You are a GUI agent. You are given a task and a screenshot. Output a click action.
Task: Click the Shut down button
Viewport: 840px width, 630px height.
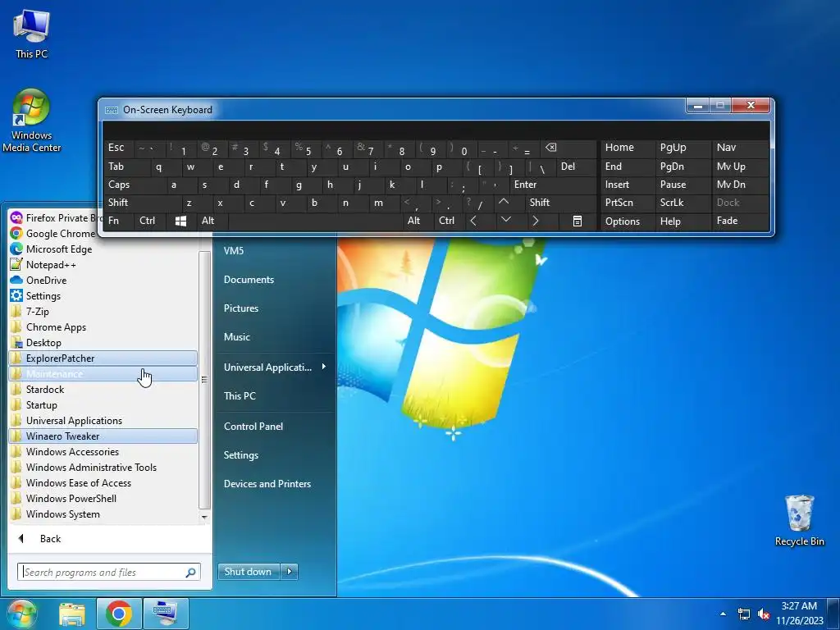[x=249, y=572]
